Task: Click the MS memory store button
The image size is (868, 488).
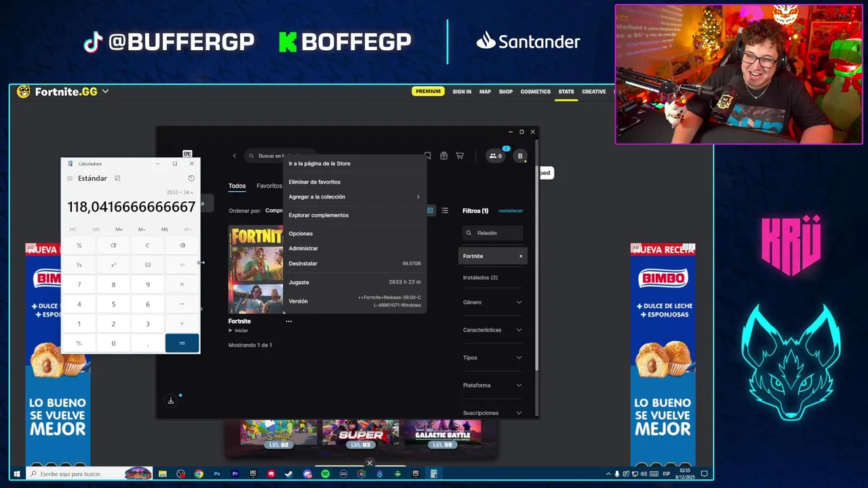Action: tap(164, 229)
